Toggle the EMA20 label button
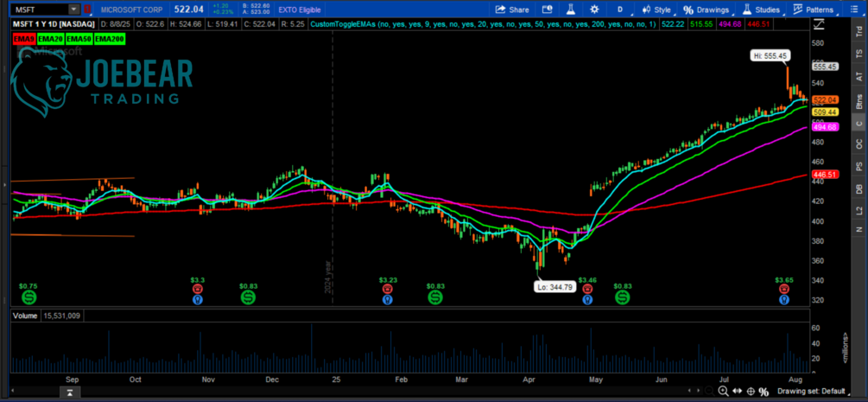868x402 pixels. coord(49,39)
